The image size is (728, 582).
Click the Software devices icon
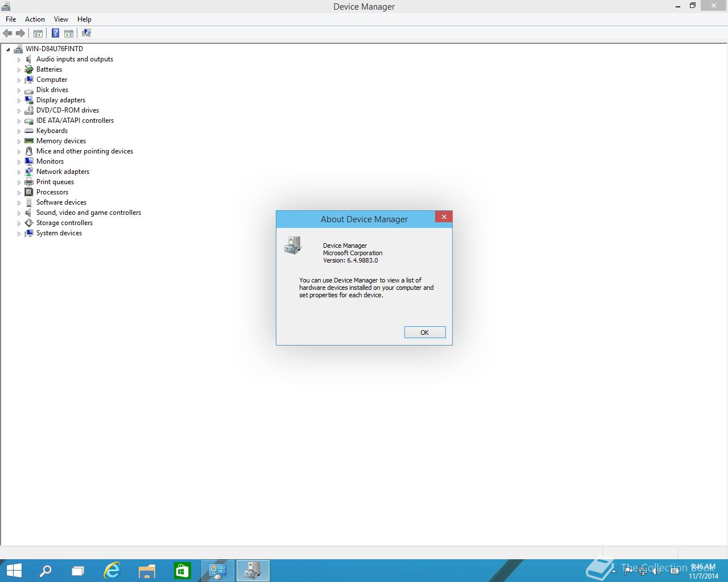click(x=29, y=202)
